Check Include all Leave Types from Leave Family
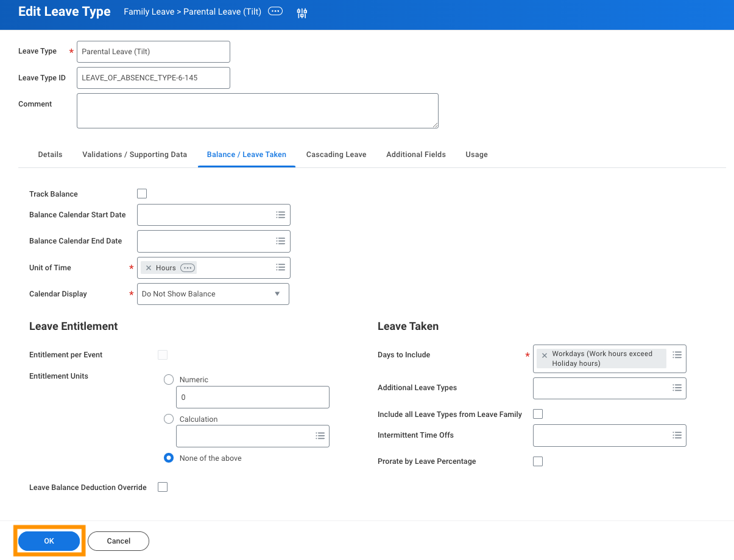Screen dimensions: 734x560 coord(538,414)
